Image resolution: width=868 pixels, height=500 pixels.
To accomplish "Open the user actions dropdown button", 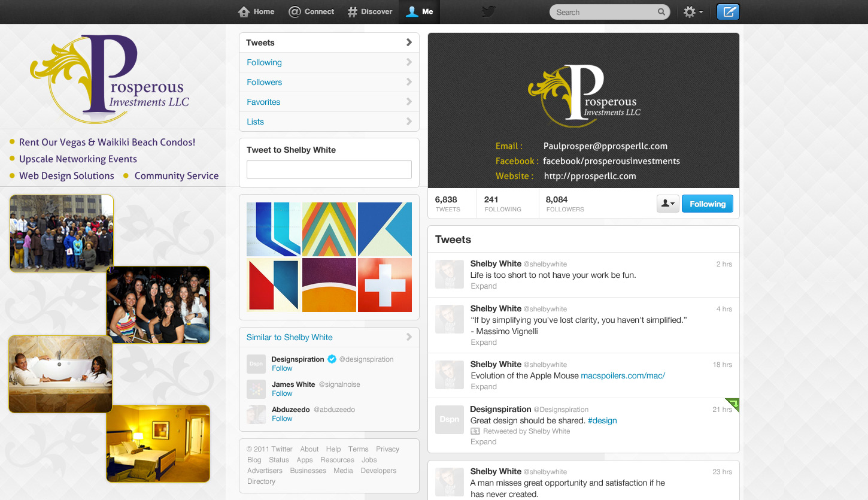I will click(667, 204).
